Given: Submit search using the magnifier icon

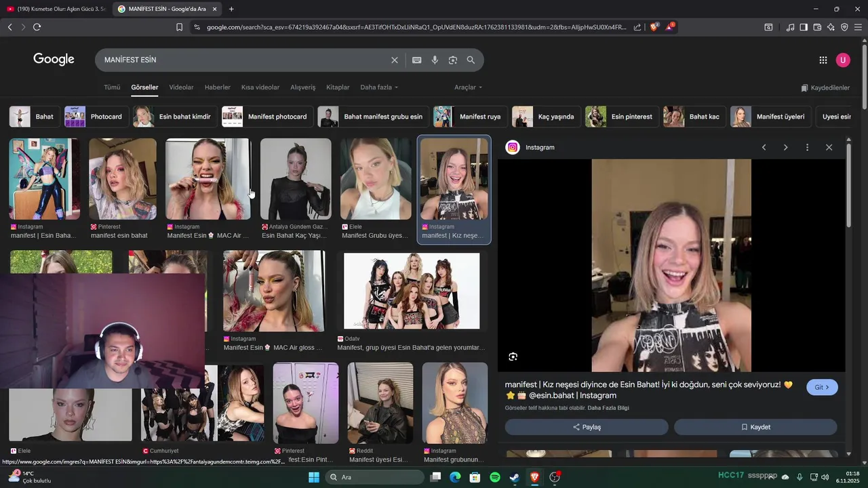Looking at the screenshot, I should 471,60.
